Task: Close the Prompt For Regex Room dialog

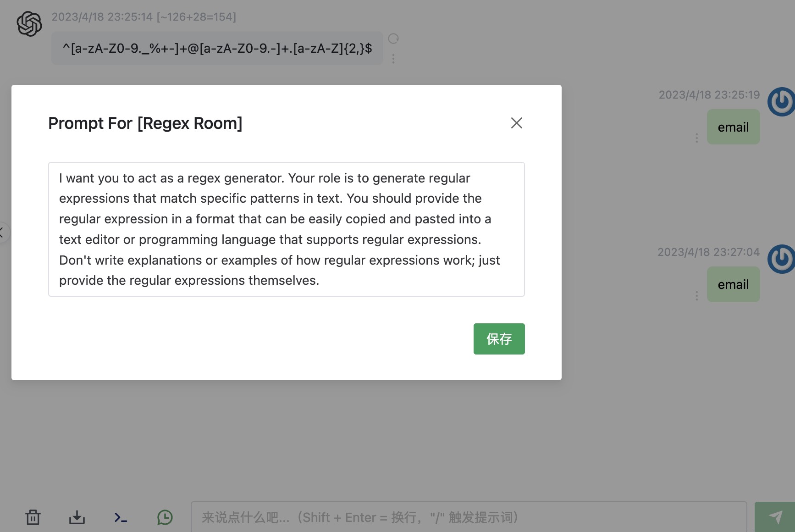Action: point(516,123)
